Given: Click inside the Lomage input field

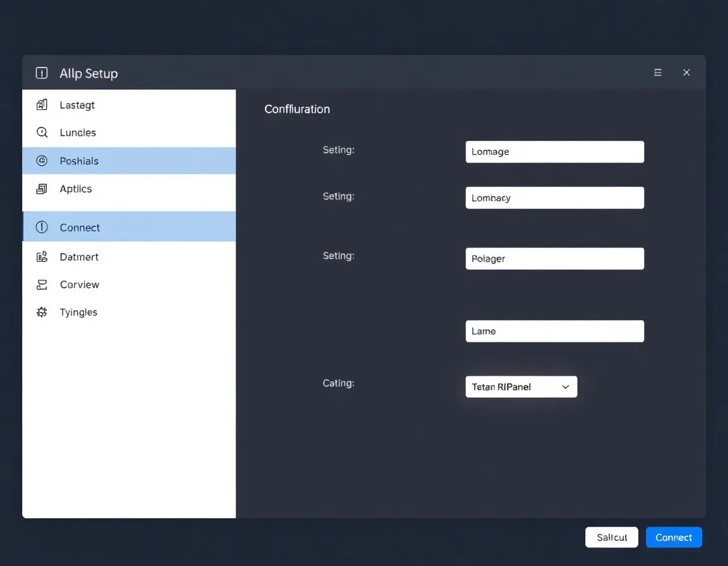Looking at the screenshot, I should 555,152.
